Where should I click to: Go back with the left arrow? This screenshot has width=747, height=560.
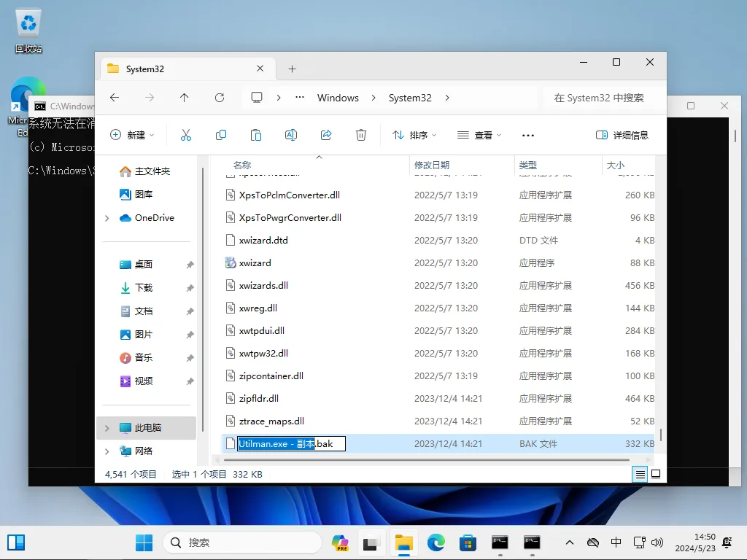point(115,98)
